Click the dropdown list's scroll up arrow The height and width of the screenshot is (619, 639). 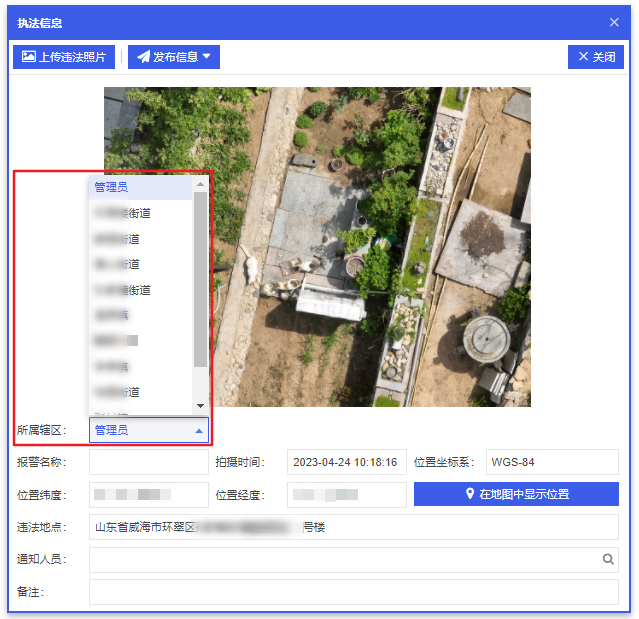(x=200, y=184)
